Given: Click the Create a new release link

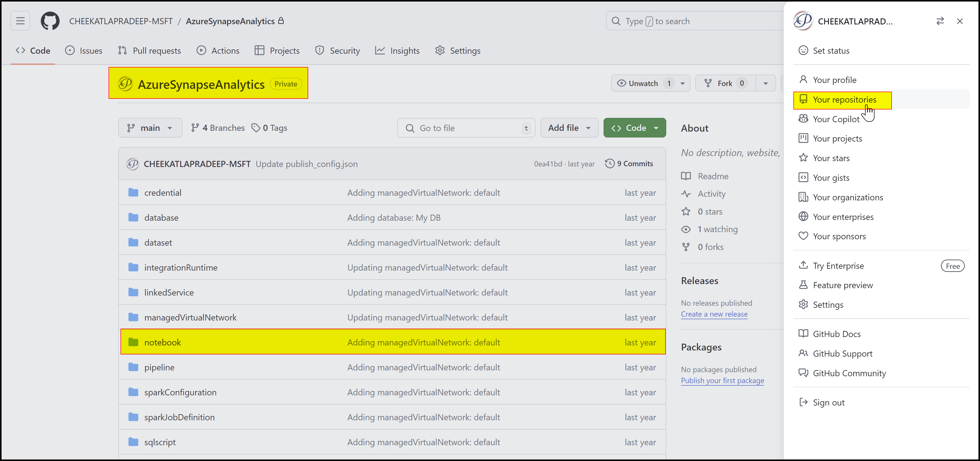Looking at the screenshot, I should click(x=714, y=314).
